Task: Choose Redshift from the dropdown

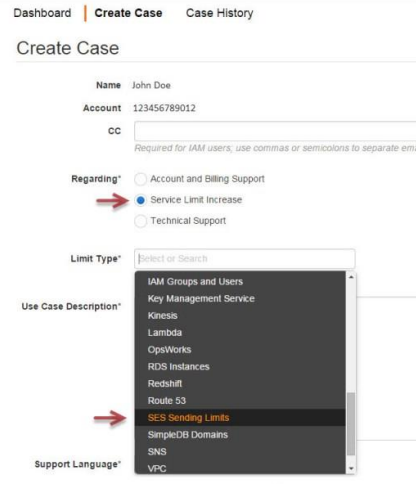Action: tap(240, 384)
